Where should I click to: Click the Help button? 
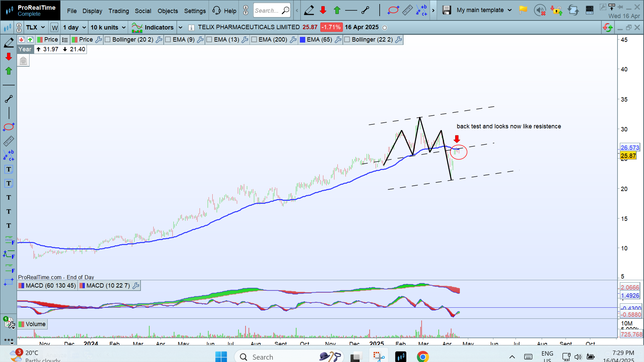[x=225, y=11]
